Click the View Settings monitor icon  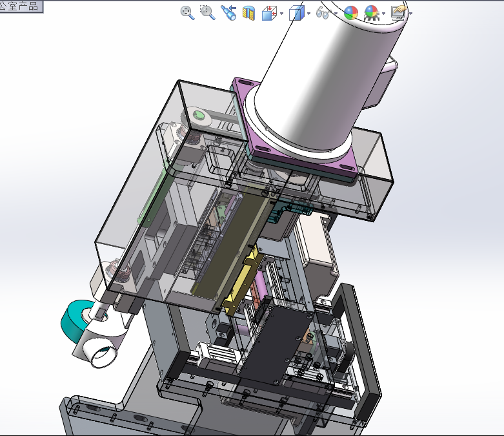point(399,13)
